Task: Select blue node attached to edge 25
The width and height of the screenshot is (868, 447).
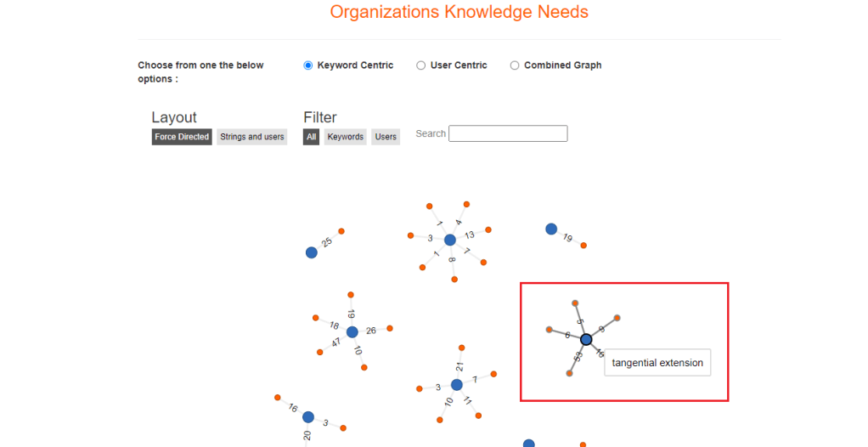Action: pos(312,252)
